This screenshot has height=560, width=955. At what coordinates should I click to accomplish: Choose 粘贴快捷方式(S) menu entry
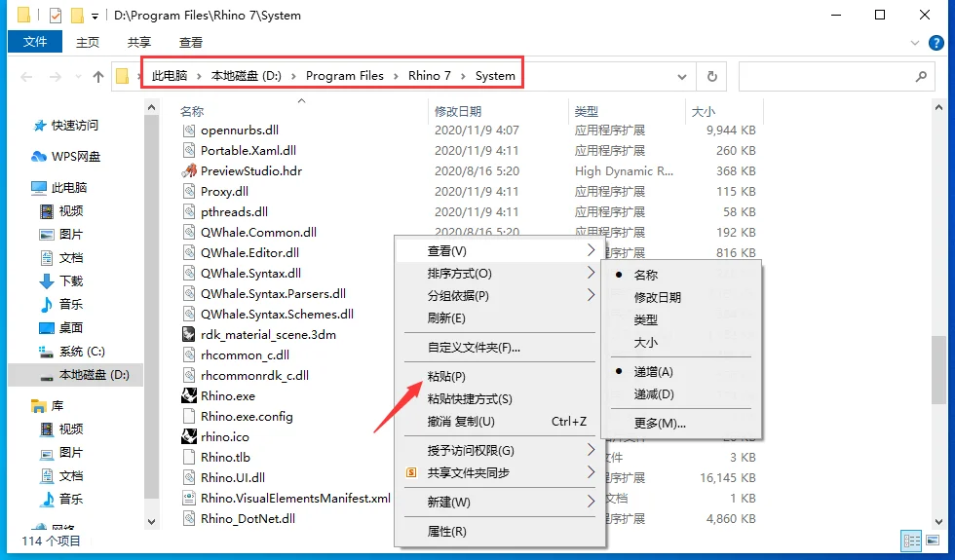(x=470, y=398)
